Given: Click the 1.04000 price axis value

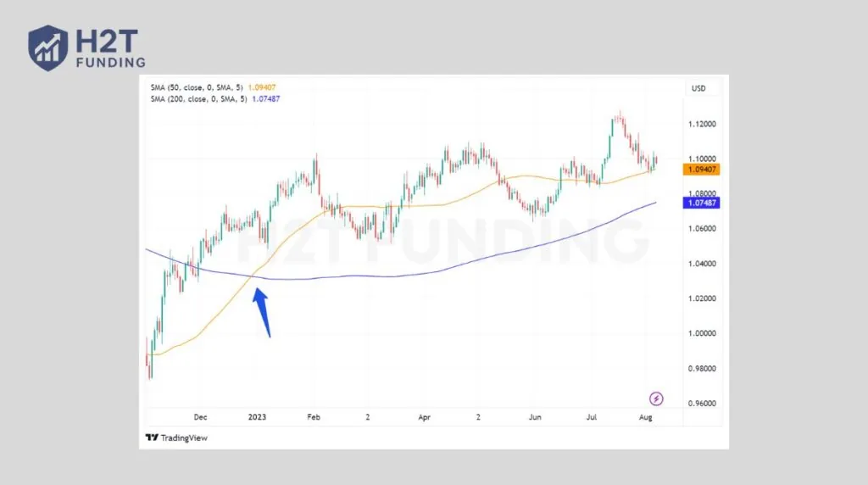Looking at the screenshot, I should point(702,264).
